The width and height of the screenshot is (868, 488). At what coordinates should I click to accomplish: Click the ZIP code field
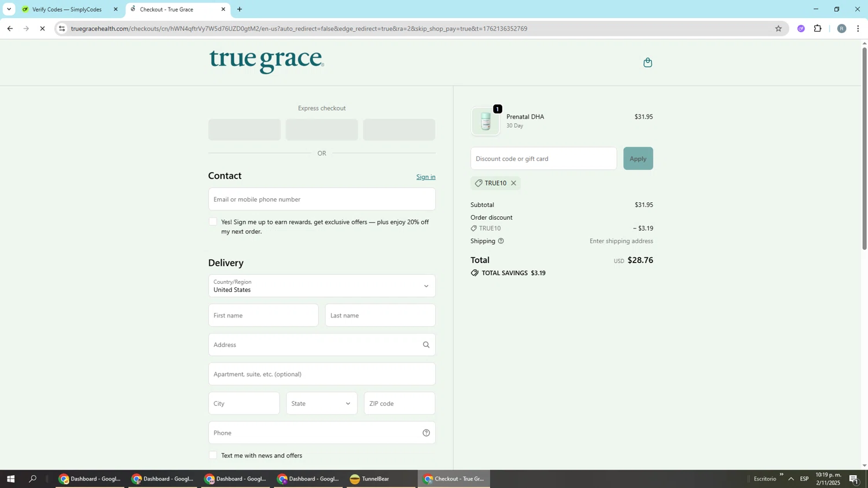click(399, 404)
